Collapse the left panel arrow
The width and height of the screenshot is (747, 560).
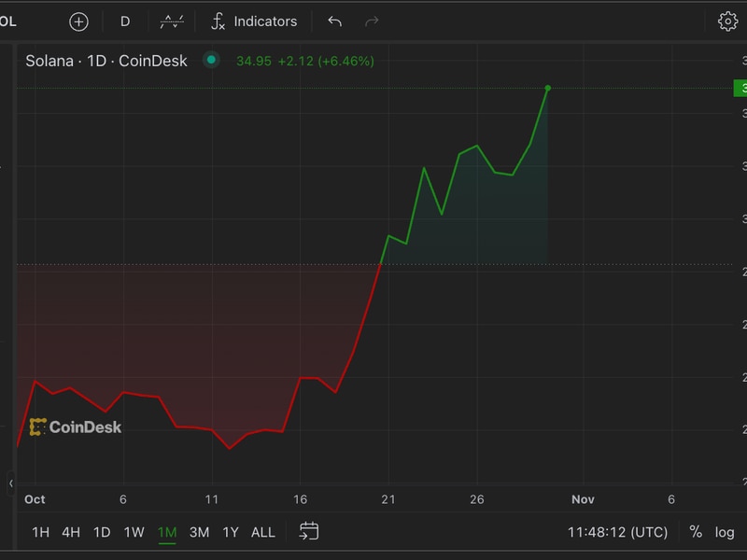(10, 483)
